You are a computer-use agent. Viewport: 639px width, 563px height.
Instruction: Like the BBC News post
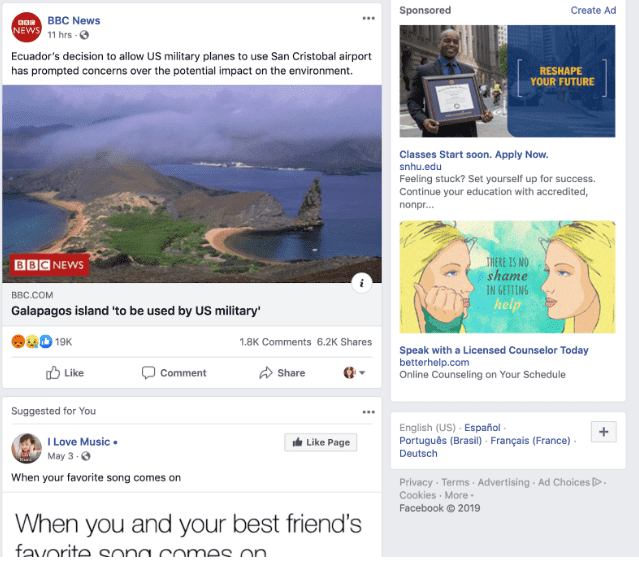(x=64, y=373)
